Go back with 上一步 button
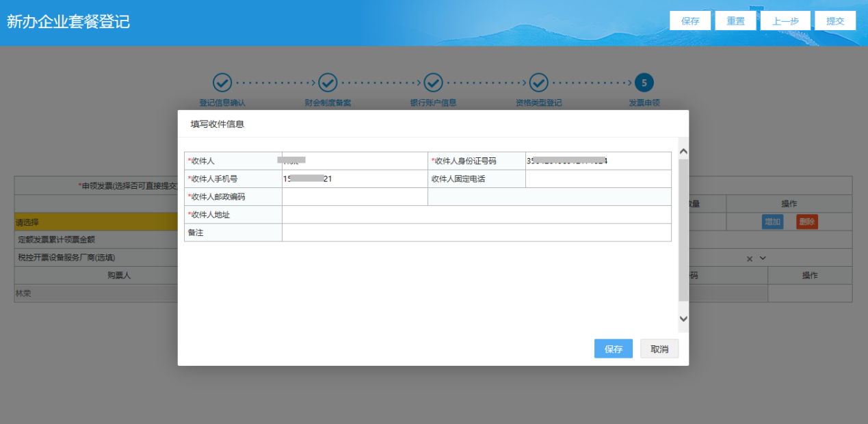The height and width of the screenshot is (424, 868). (785, 21)
